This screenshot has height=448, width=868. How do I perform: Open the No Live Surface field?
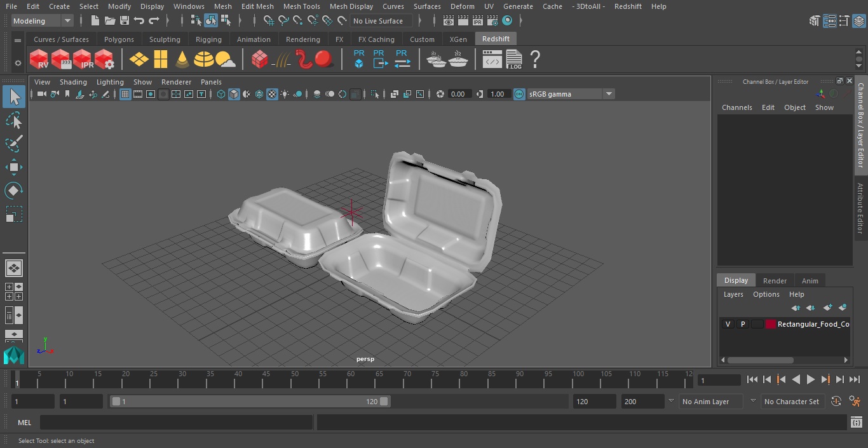coord(381,21)
